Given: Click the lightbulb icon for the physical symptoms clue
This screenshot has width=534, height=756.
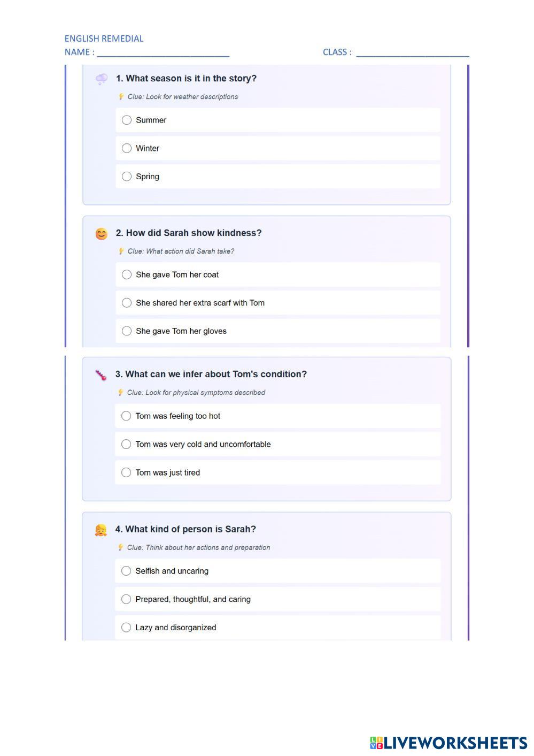Looking at the screenshot, I should [x=121, y=393].
